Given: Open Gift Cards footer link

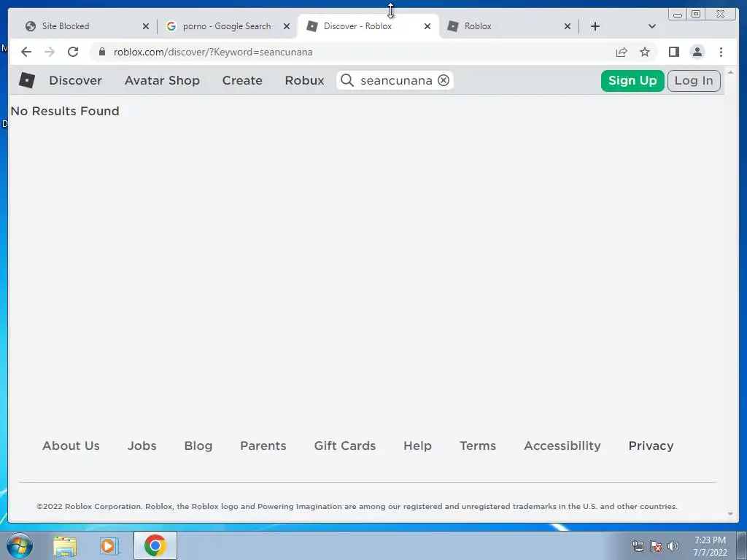Looking at the screenshot, I should tap(345, 446).
